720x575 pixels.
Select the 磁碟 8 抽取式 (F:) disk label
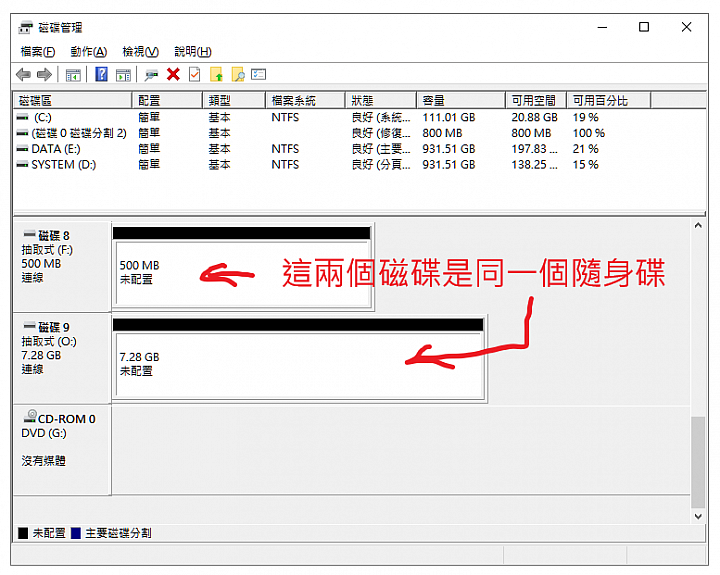tap(62, 266)
